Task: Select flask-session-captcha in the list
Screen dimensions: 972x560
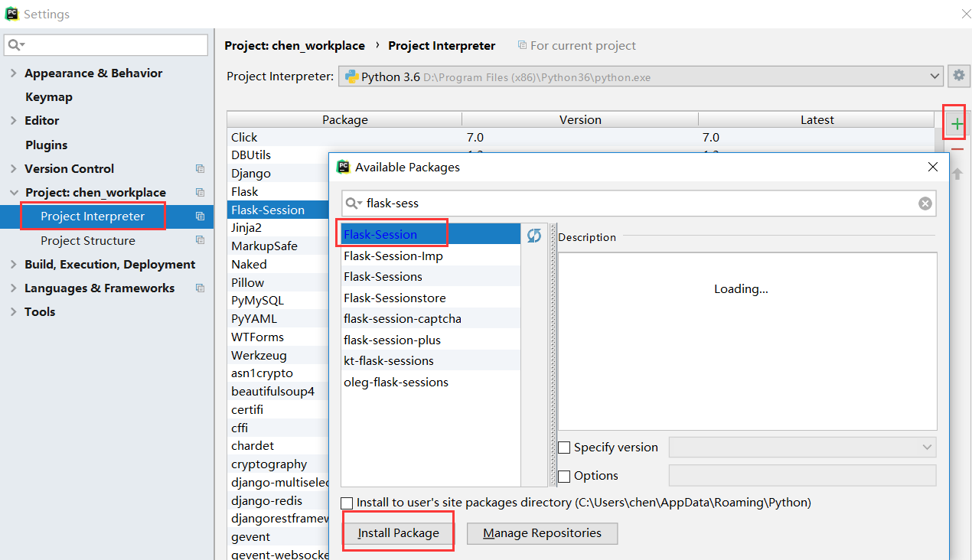Action: click(430, 318)
